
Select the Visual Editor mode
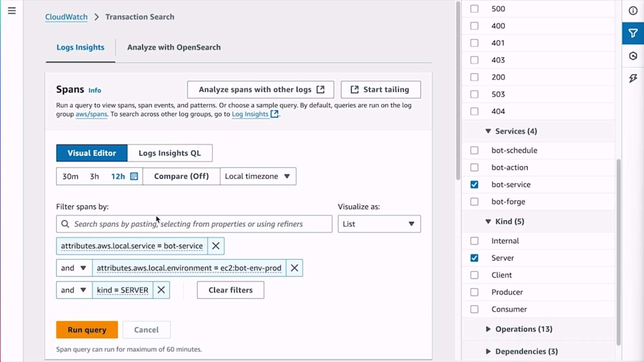coord(92,153)
